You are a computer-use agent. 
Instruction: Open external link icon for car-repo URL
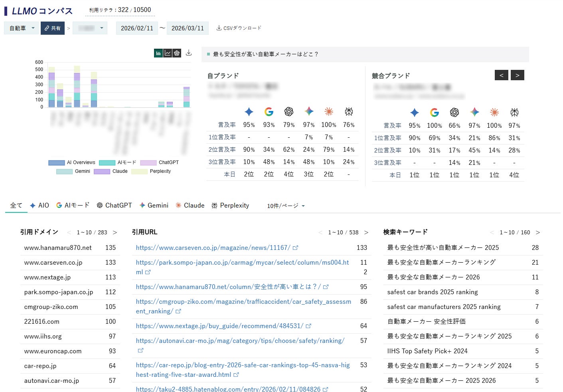click(x=236, y=375)
